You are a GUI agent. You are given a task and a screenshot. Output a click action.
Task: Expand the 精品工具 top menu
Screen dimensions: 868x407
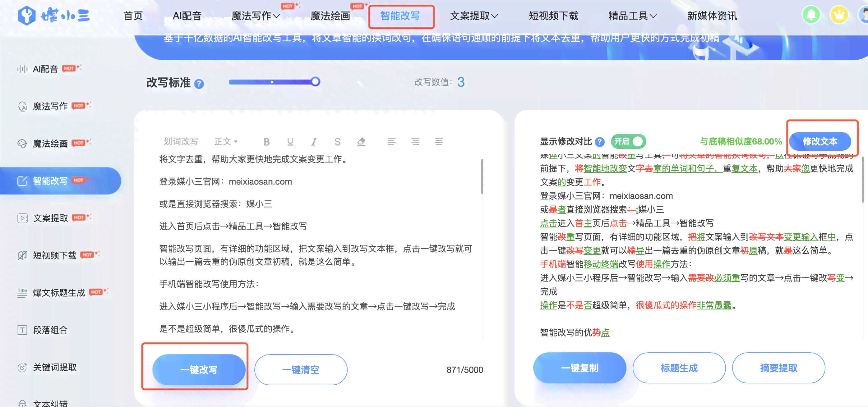[x=632, y=16]
